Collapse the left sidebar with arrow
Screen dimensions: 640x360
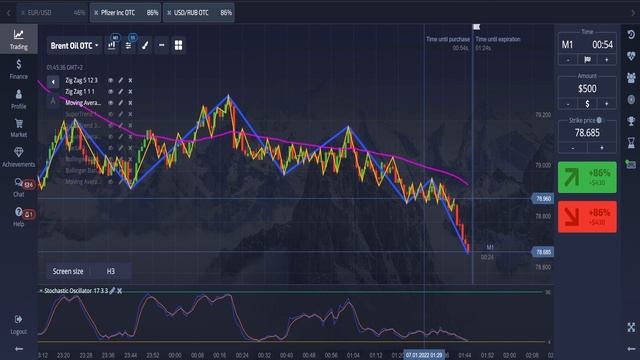pyautogui.click(x=19, y=349)
